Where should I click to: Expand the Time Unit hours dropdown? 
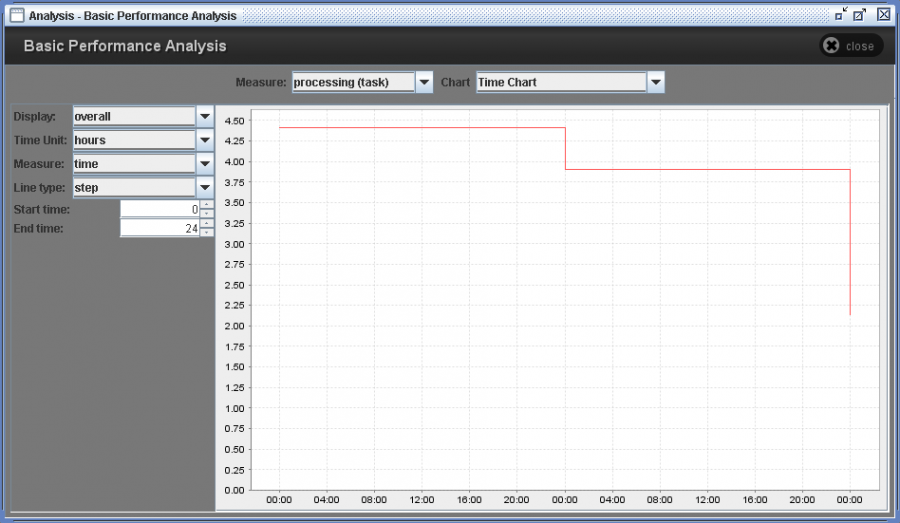pos(205,140)
